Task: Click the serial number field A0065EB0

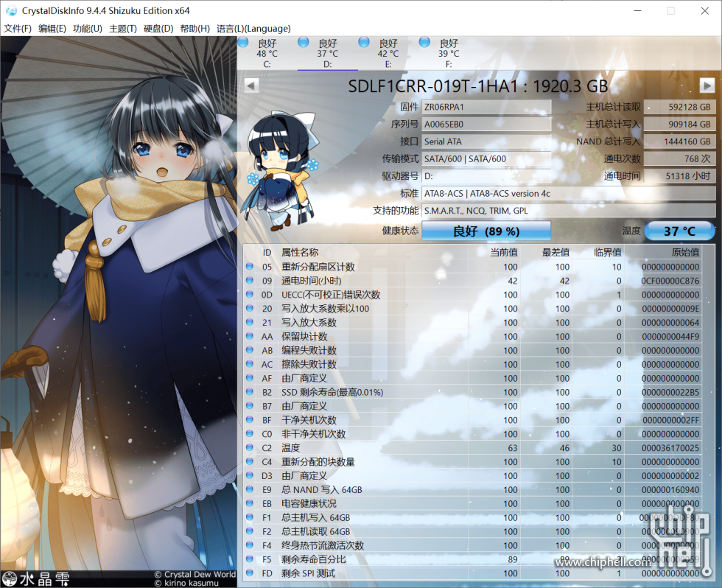Action: (x=486, y=125)
